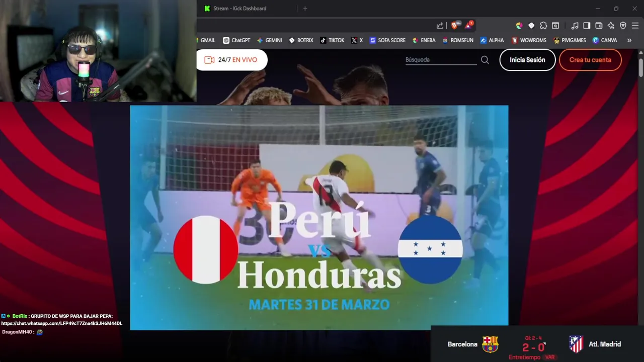This screenshot has height=362, width=644.
Task: Click the Perú vs Honduras promo video
Action: 319,218
